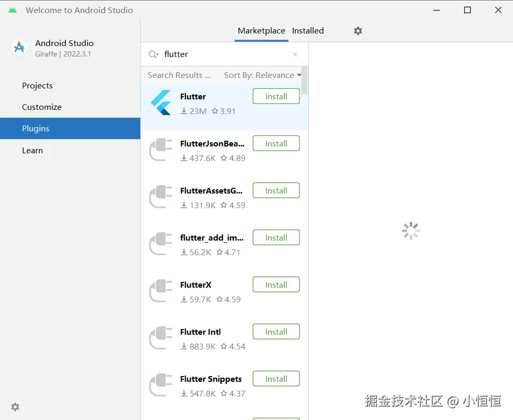The image size is (513, 420).
Task: Click the 4.71 rating value
Action: click(x=228, y=252)
